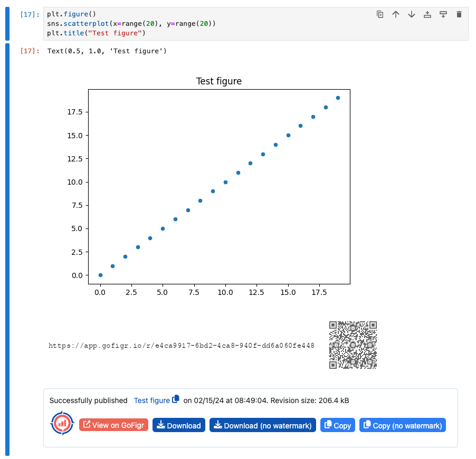
Task: Click the Download button with watermark
Action: tap(179, 425)
